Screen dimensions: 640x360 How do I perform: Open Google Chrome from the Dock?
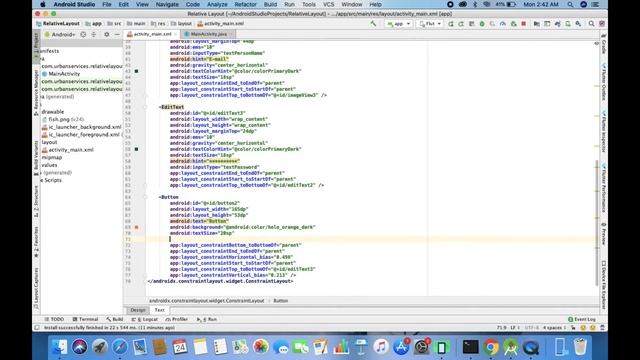pyautogui.click(x=491, y=347)
